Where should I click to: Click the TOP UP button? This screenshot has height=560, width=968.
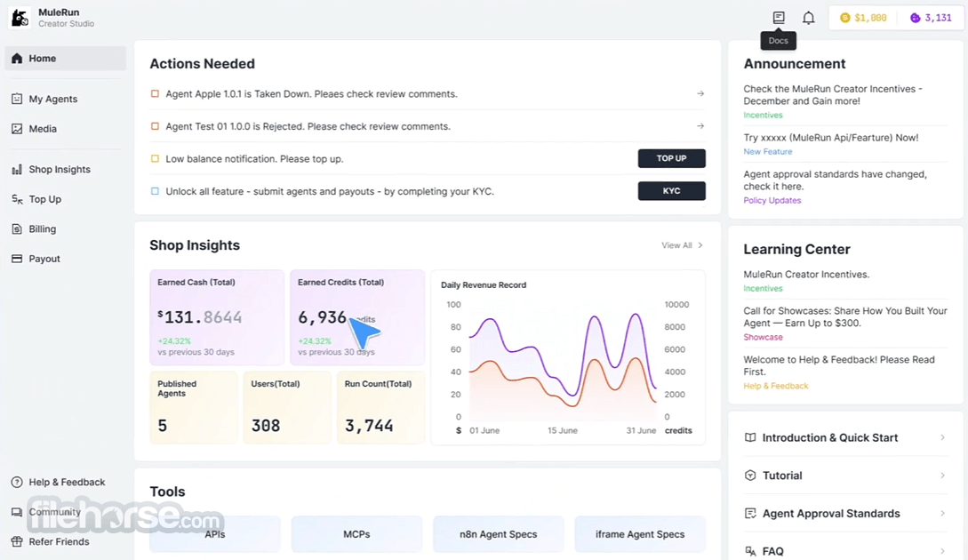pos(672,159)
